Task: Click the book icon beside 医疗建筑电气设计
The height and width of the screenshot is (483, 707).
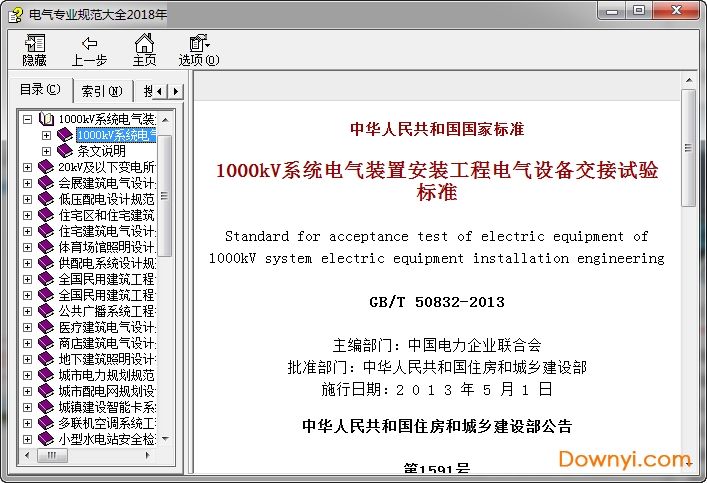Action: pyautogui.click(x=46, y=327)
